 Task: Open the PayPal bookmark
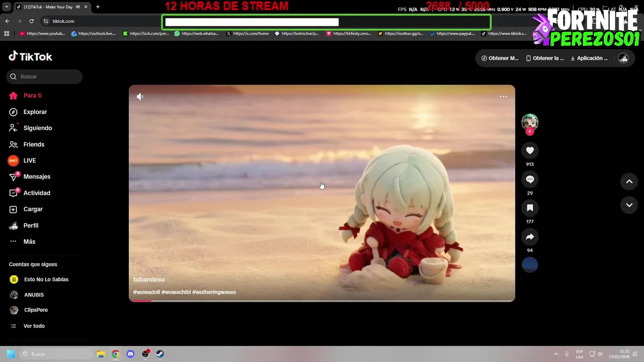tap(452, 34)
